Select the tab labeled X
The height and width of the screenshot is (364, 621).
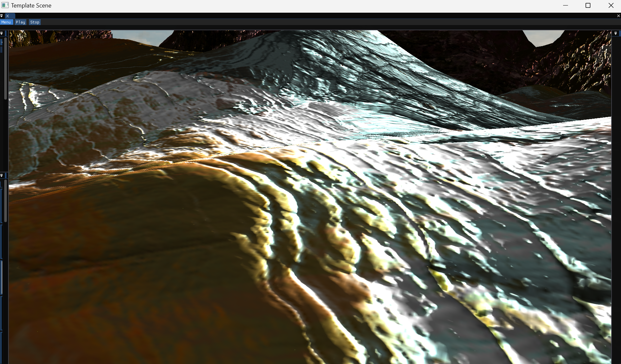pyautogui.click(x=10, y=16)
